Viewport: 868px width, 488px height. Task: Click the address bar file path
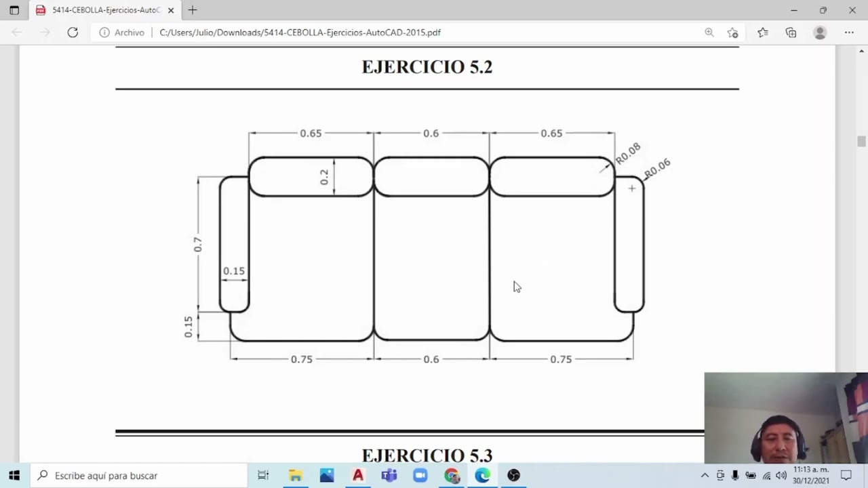click(x=300, y=33)
